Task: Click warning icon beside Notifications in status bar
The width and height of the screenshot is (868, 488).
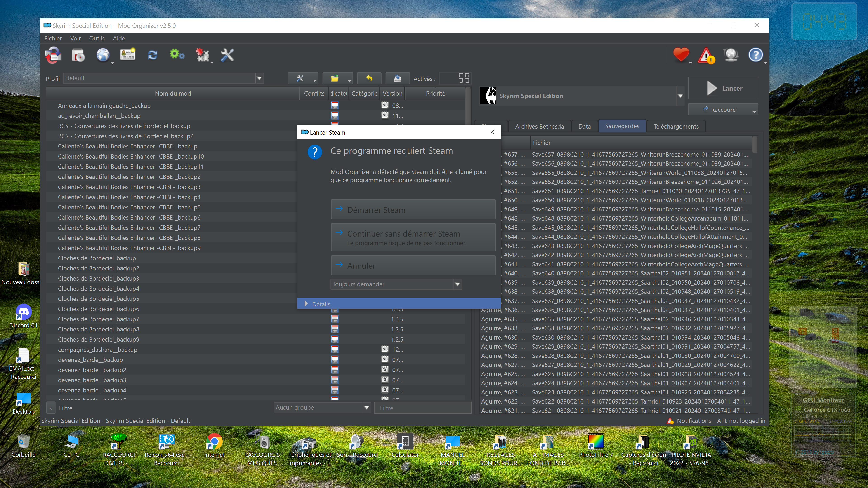Action: pyautogui.click(x=670, y=421)
